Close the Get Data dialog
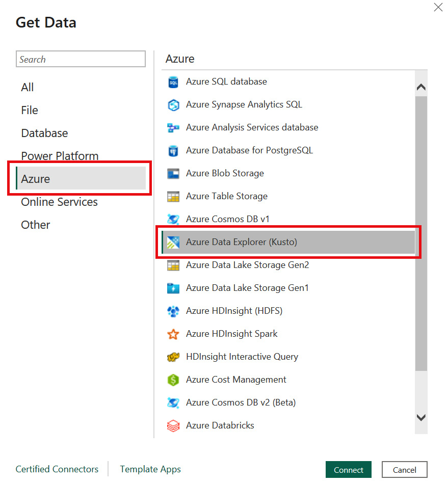The image size is (448, 484). [438, 7]
